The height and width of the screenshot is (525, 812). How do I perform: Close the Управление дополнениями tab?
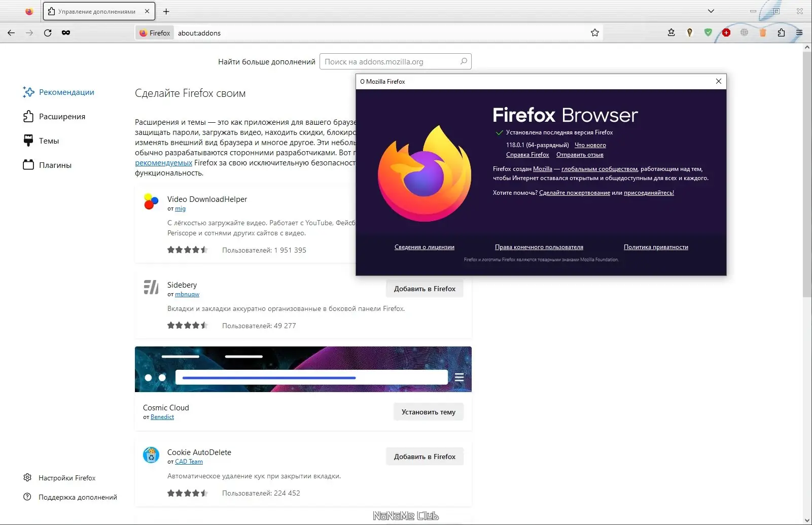[x=147, y=11]
